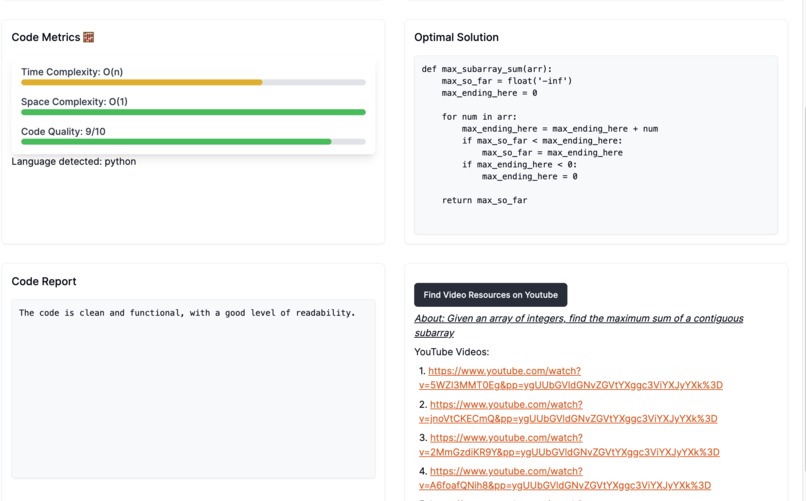Select the 'Time Complexity: O(n)' label
The image size is (806, 501).
(x=72, y=72)
